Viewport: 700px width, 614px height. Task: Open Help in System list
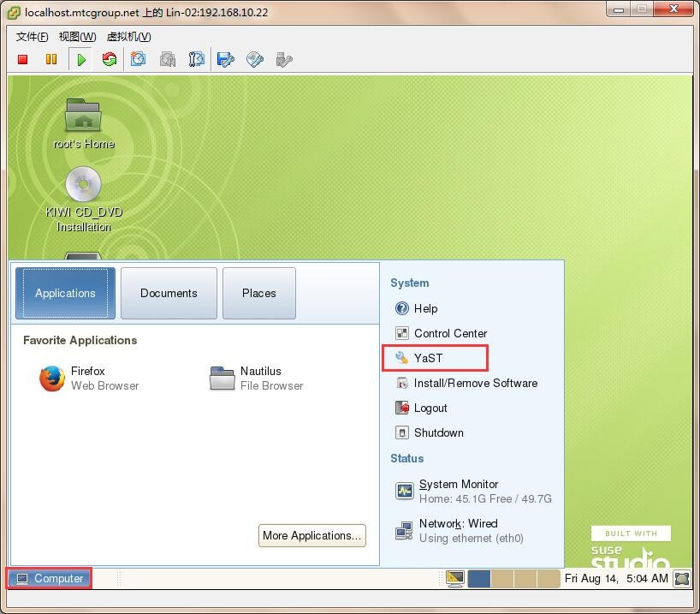click(417, 308)
